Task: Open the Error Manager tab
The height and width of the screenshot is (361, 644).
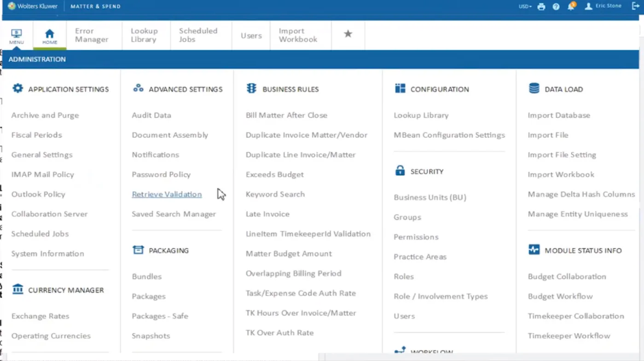Action: click(x=92, y=35)
